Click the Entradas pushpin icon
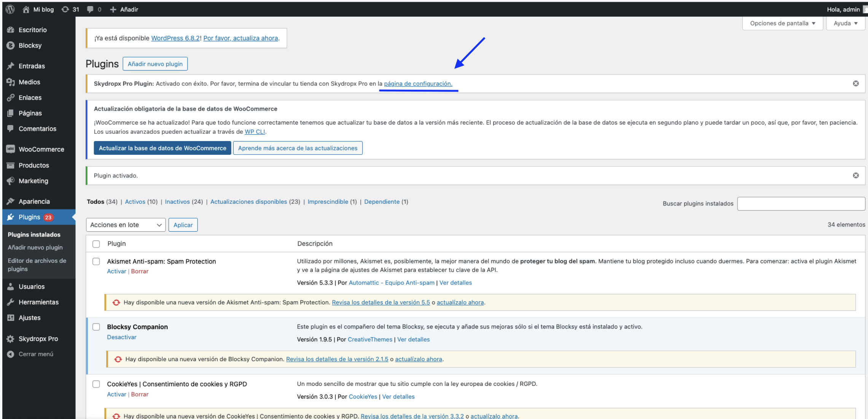Screen dimensions: 868x419 click(11, 66)
